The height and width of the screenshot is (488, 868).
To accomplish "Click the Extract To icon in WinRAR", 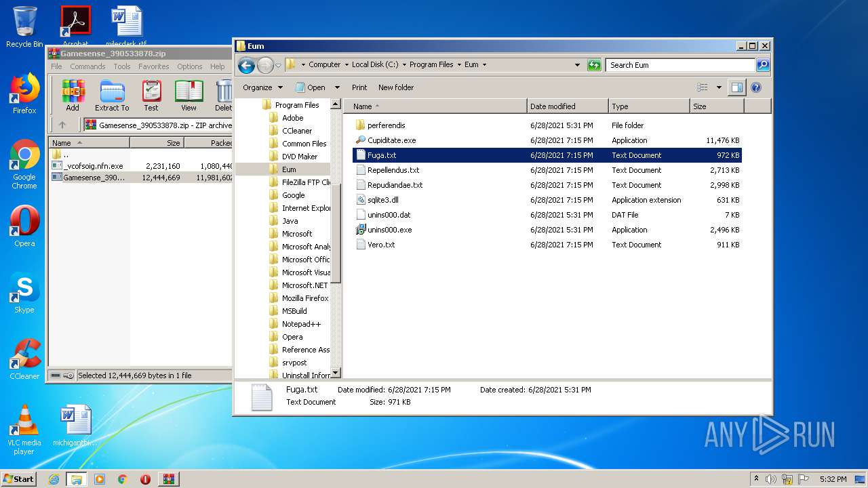I will 112,96.
